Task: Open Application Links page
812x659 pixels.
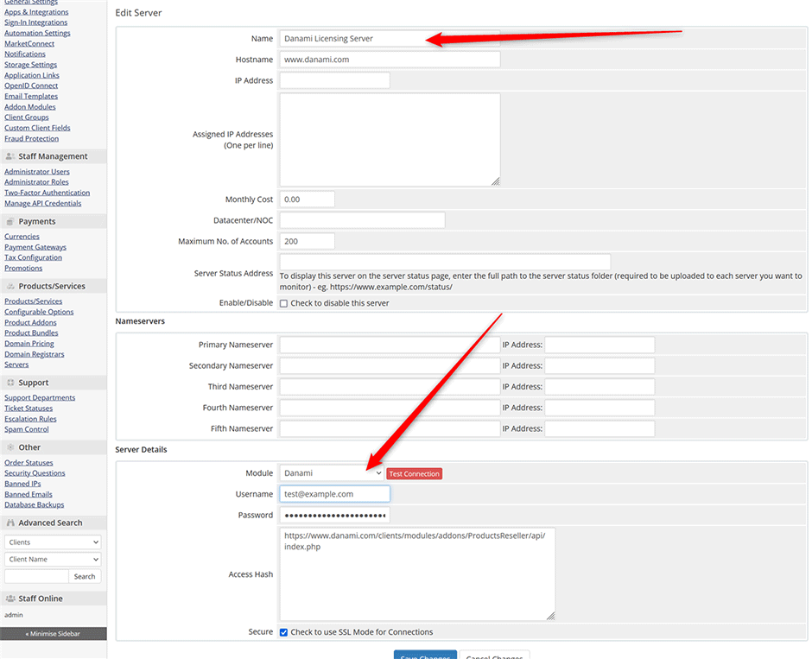Action: [x=32, y=75]
